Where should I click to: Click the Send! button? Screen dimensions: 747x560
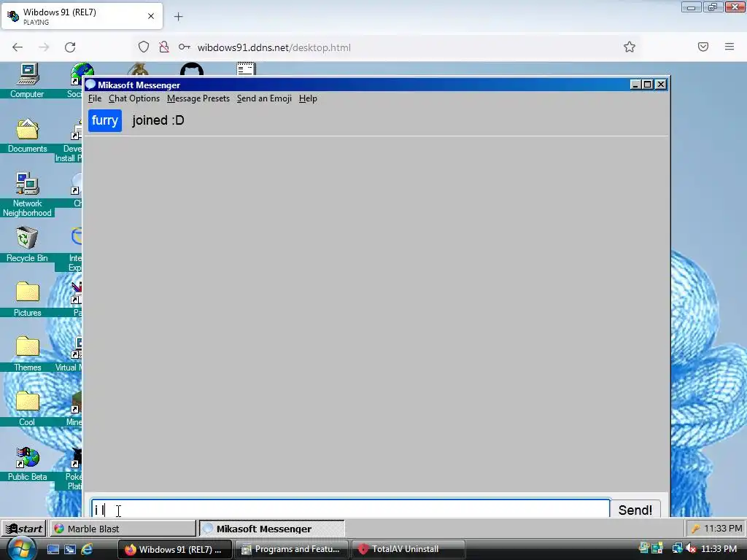(x=635, y=510)
